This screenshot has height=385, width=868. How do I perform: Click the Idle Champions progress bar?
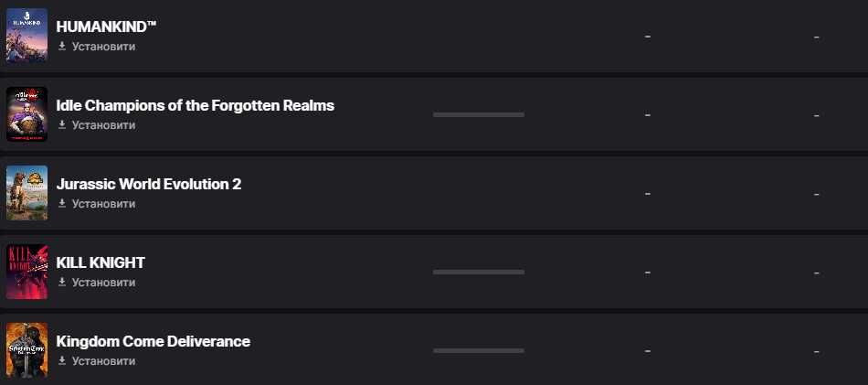(479, 114)
